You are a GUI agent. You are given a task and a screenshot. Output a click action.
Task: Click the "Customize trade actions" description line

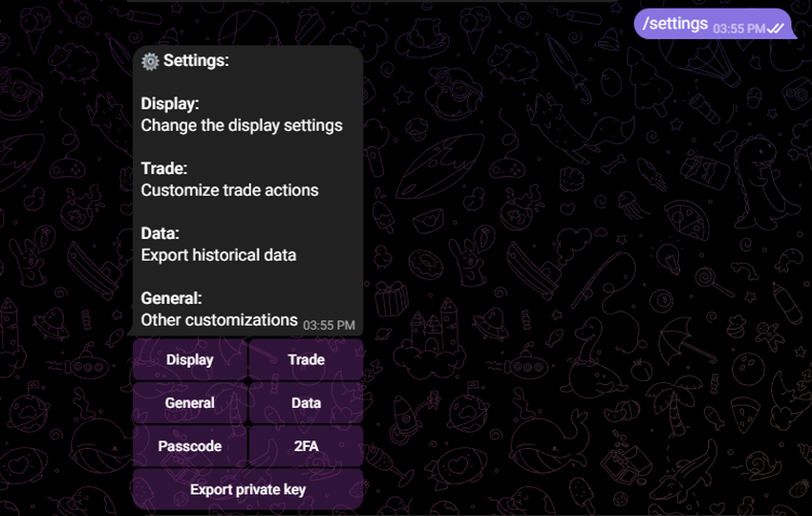(x=229, y=190)
